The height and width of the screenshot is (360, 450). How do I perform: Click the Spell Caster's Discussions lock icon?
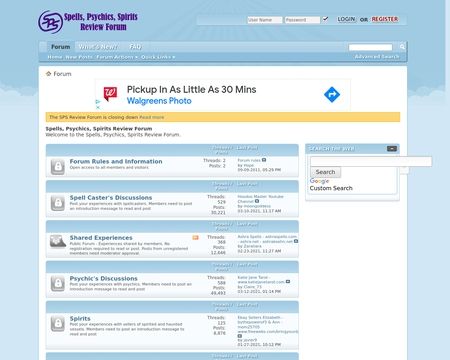58,203
